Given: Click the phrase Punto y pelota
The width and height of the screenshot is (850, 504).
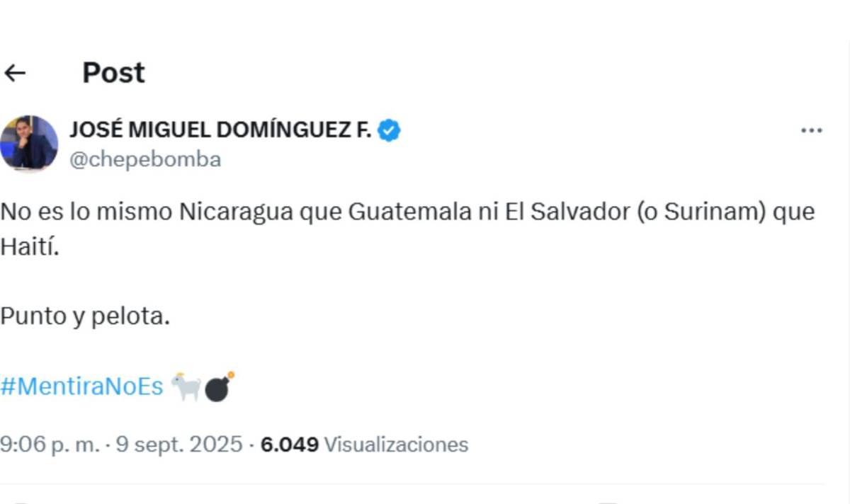Looking at the screenshot, I should (85, 316).
